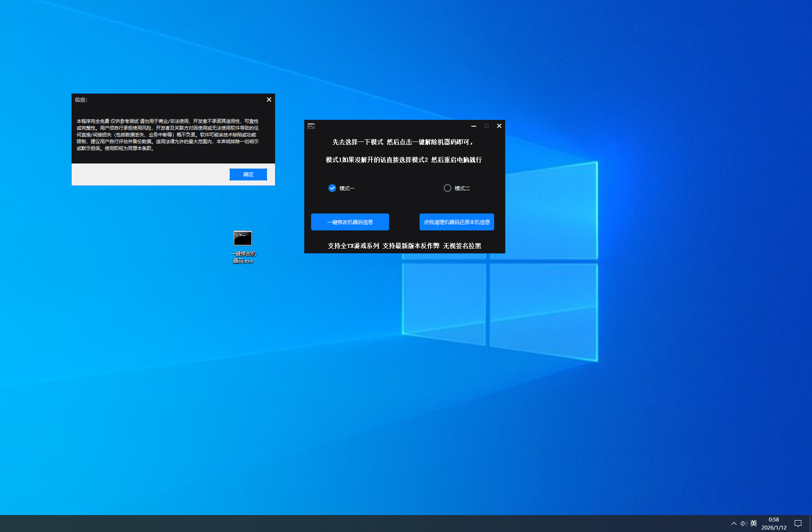The height and width of the screenshot is (532, 812).
Task: Close the 信息 dialog with X
Action: 269,100
